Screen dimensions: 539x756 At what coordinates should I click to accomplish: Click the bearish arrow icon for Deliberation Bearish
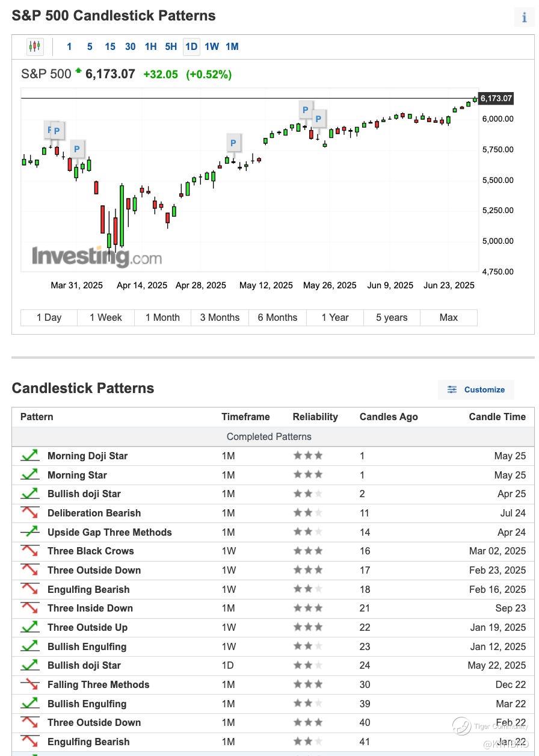(x=29, y=513)
